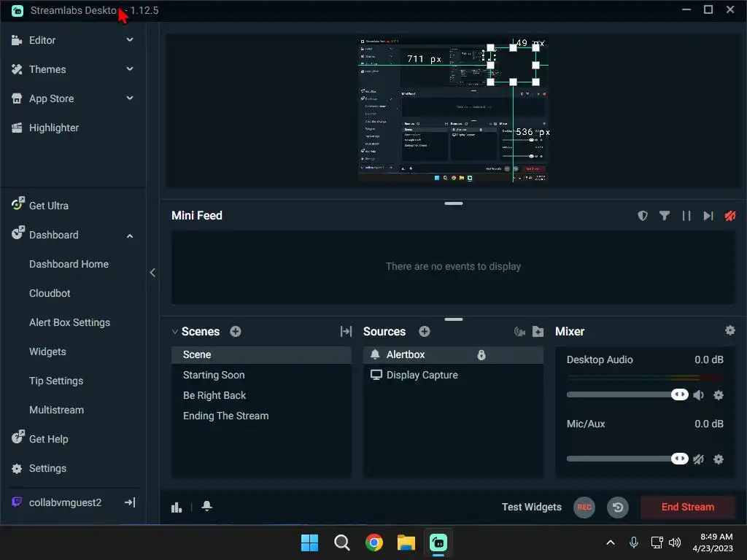
Task: Expand the Themes chevron
Action: coord(130,69)
